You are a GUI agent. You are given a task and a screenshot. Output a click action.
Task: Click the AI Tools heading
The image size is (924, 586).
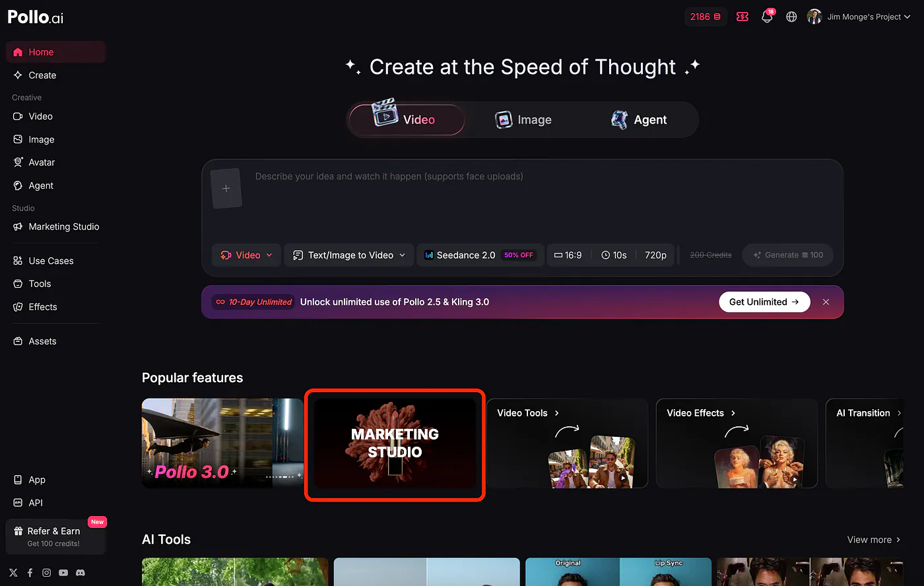click(x=166, y=540)
